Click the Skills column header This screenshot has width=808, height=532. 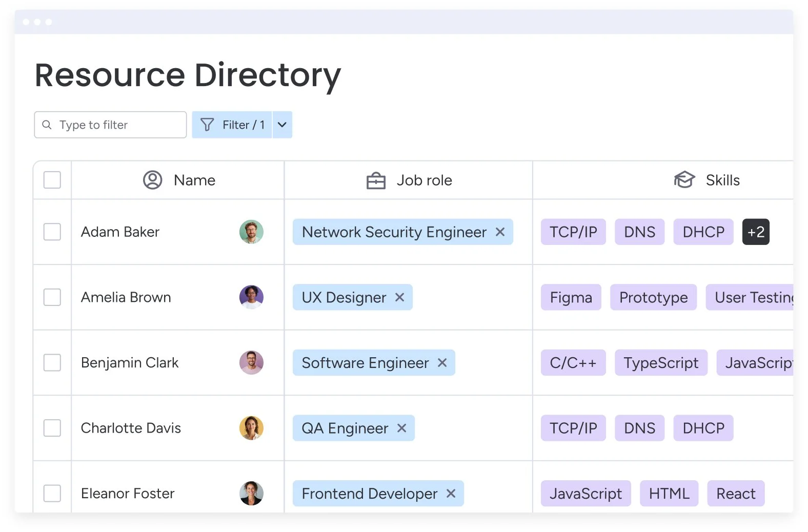tap(722, 180)
